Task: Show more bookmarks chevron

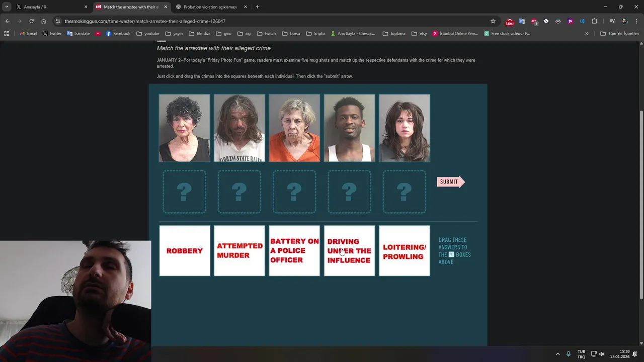Action: (x=587, y=34)
